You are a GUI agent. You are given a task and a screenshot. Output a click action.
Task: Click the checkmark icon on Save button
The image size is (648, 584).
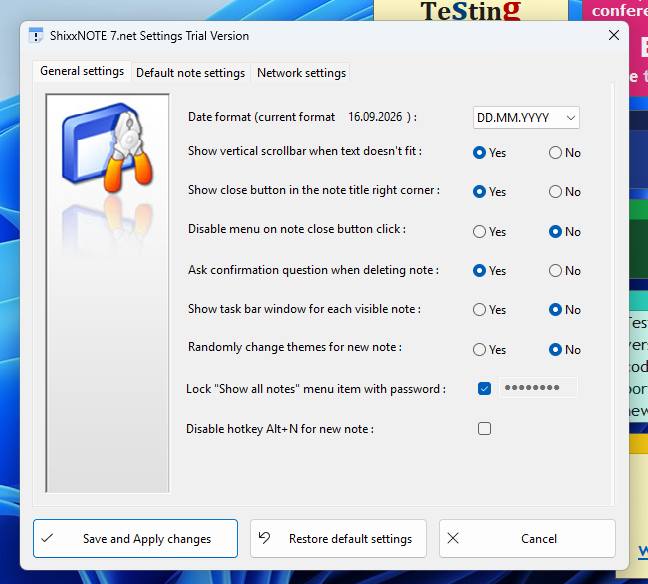(48, 538)
